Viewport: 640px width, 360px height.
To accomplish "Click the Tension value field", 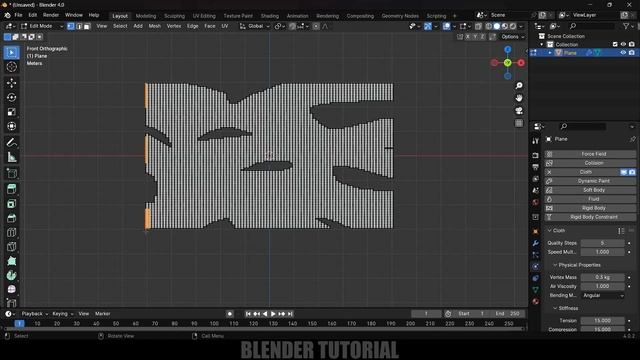I will tap(603, 321).
